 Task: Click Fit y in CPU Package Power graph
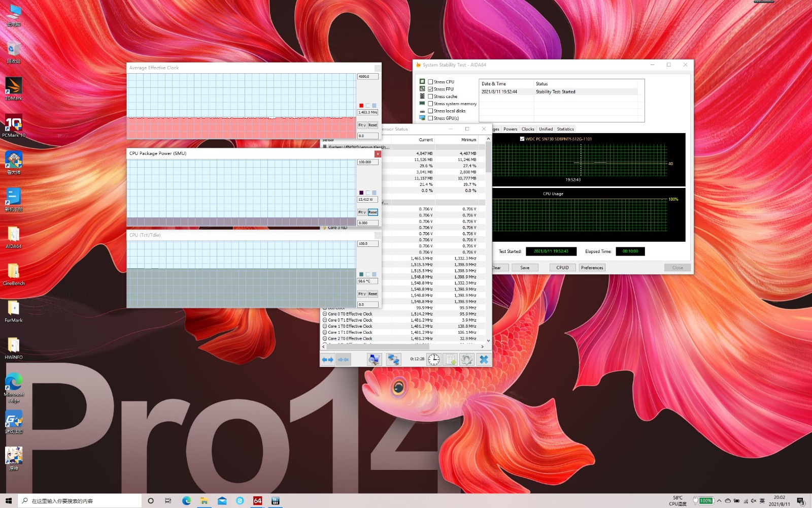(362, 212)
